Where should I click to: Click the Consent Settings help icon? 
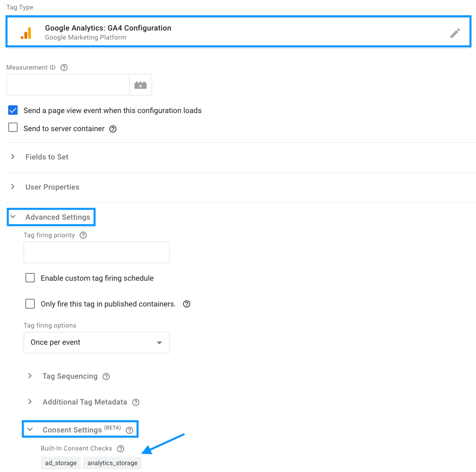tap(129, 430)
